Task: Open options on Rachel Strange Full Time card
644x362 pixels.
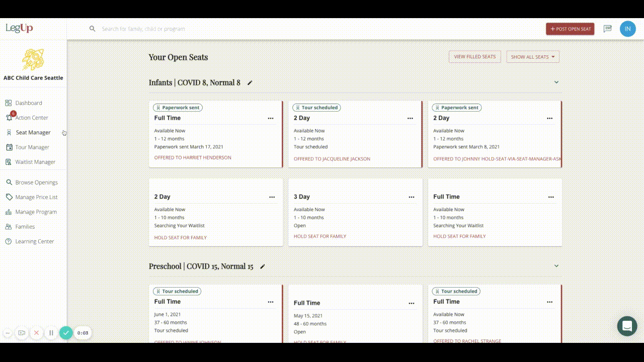Action: [x=549, y=302]
